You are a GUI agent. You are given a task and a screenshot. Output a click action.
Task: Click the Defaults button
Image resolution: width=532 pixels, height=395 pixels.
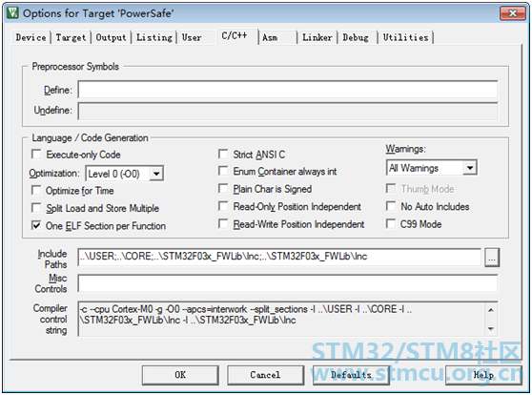click(x=351, y=375)
